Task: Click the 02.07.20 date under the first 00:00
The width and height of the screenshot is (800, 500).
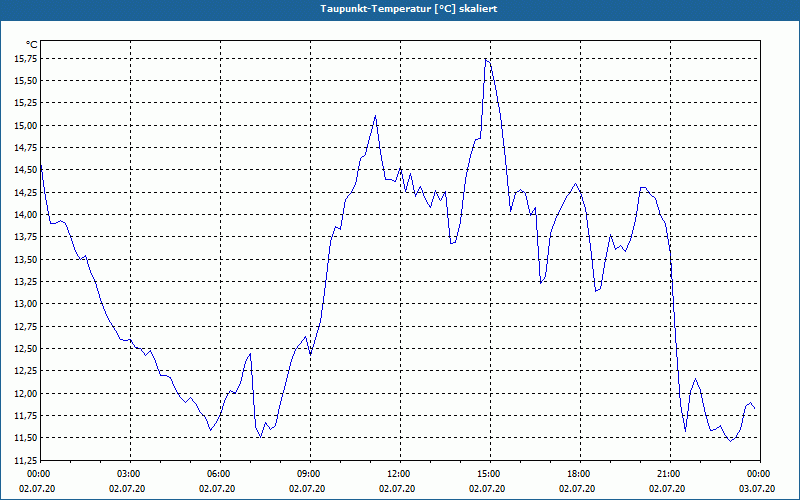Action: point(37,489)
